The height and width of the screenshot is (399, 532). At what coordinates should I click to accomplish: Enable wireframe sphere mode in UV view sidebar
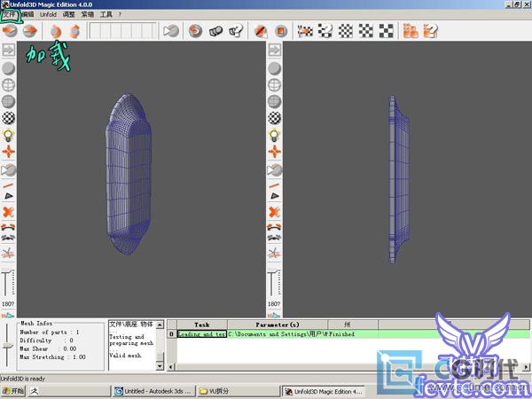[275, 85]
